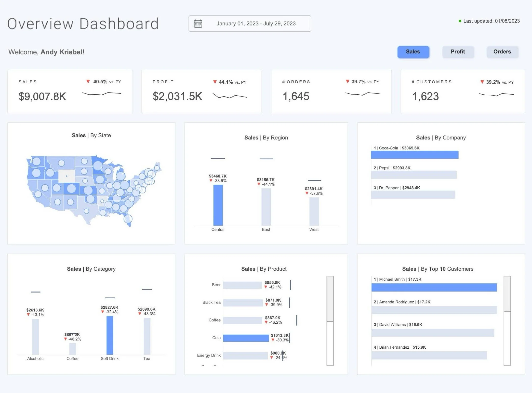Switch to the Orders view button
Image resolution: width=532 pixels, height=393 pixels.
pos(502,52)
